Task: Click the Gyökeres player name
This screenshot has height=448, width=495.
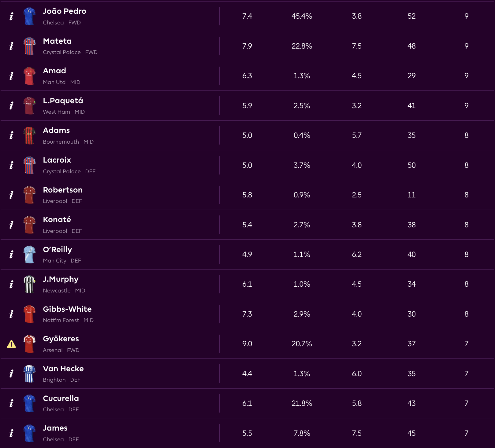Action: pos(61,339)
